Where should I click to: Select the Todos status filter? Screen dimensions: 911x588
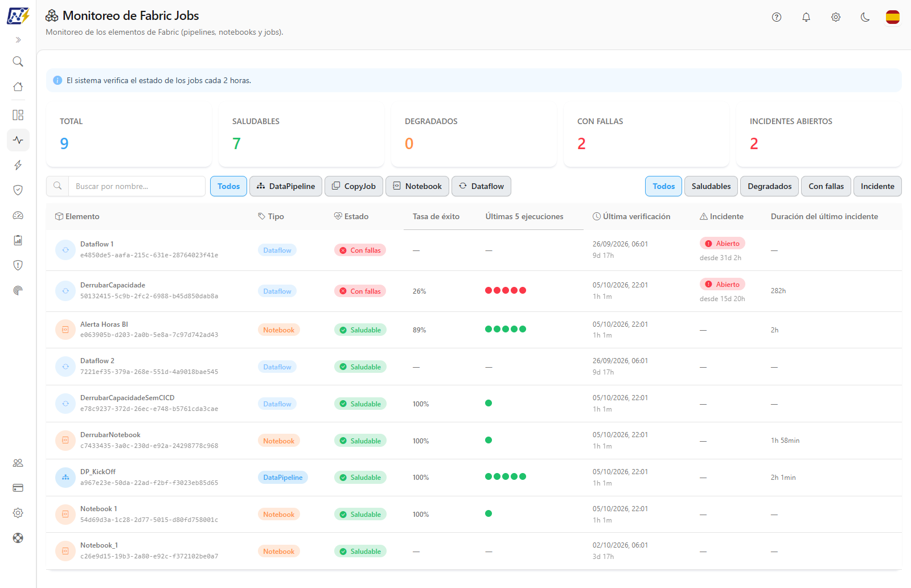663,186
